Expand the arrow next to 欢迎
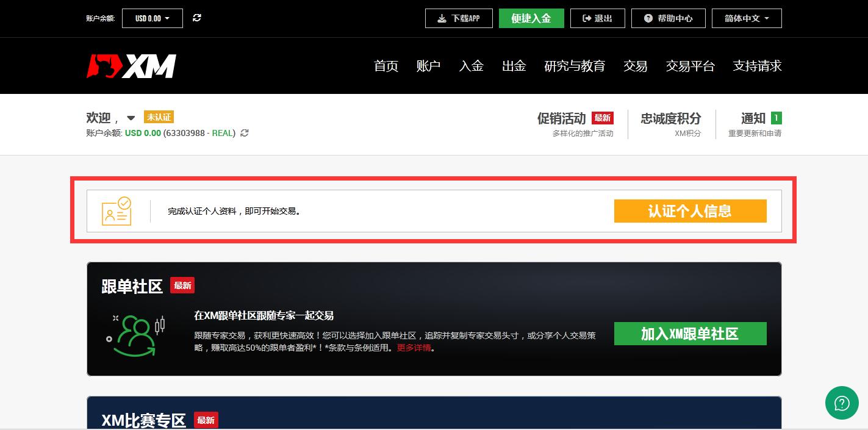This screenshot has width=868, height=430. [x=131, y=118]
